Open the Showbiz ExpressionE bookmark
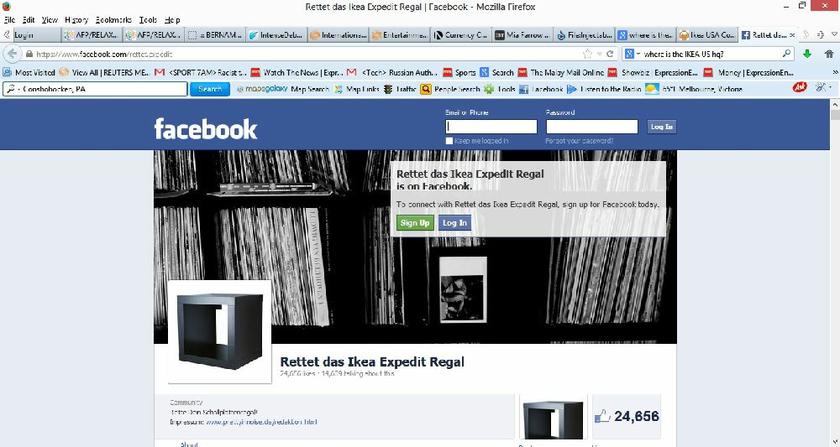This screenshot has height=447, width=840. (x=652, y=72)
